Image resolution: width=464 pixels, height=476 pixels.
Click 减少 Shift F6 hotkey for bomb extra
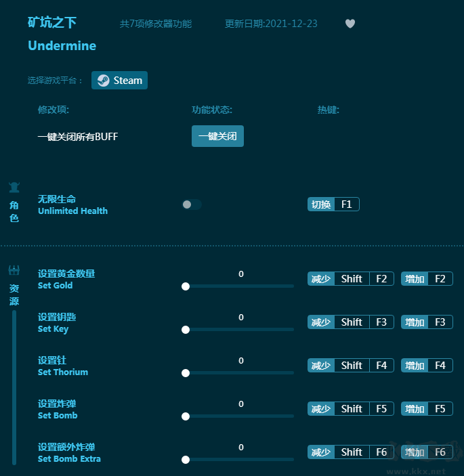click(351, 452)
